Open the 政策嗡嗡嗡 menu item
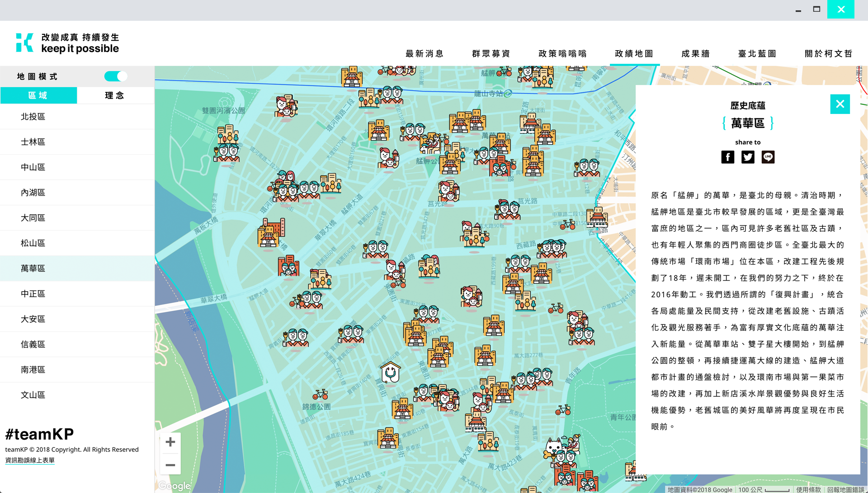This screenshot has width=868, height=493. tap(562, 54)
